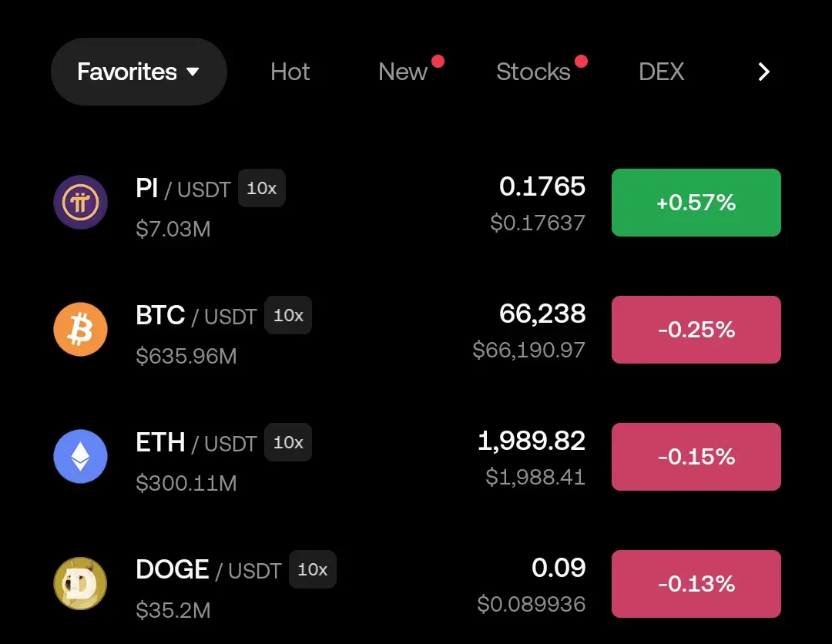Click the Dogecoin logo icon
This screenshot has height=644, width=832.
pos(80,584)
